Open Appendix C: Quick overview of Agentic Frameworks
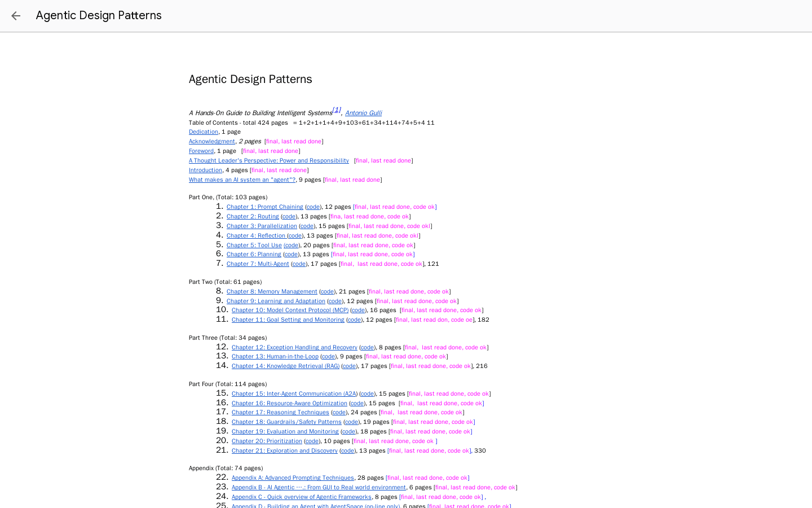 pyautogui.click(x=301, y=497)
